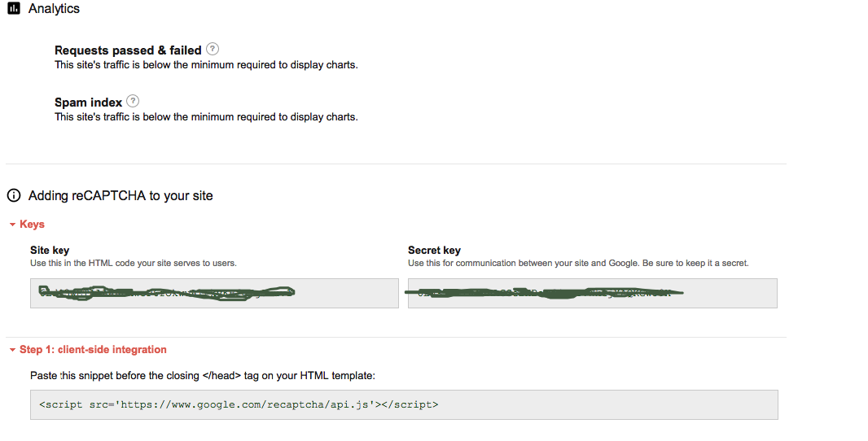Screen dimensions: 868x441
Task: Click the Spam index heading
Action: (88, 103)
